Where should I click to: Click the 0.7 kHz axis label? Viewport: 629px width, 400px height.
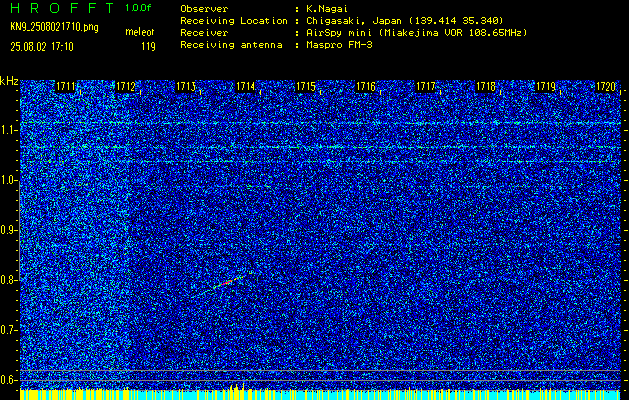[x=8, y=330]
